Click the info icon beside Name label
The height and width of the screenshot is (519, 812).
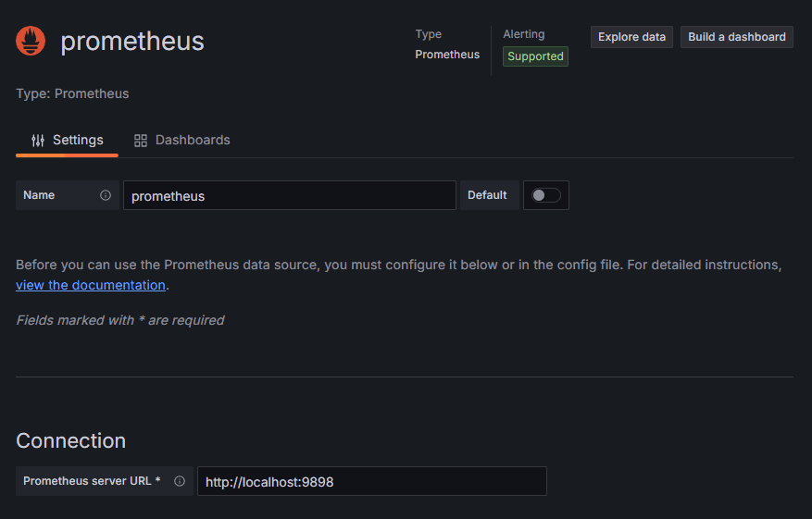(x=106, y=195)
